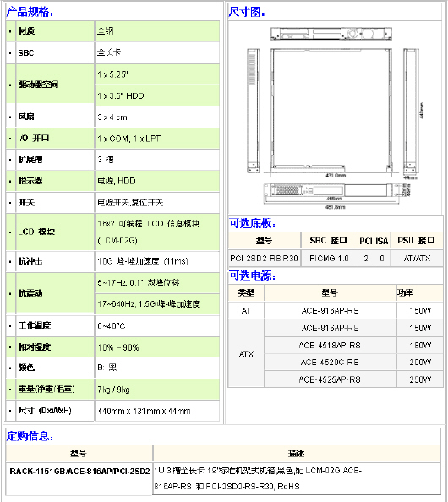This screenshot has width=448, height=502.
Task: Select the ACE-4525AP-RS power model
Action: (x=331, y=379)
